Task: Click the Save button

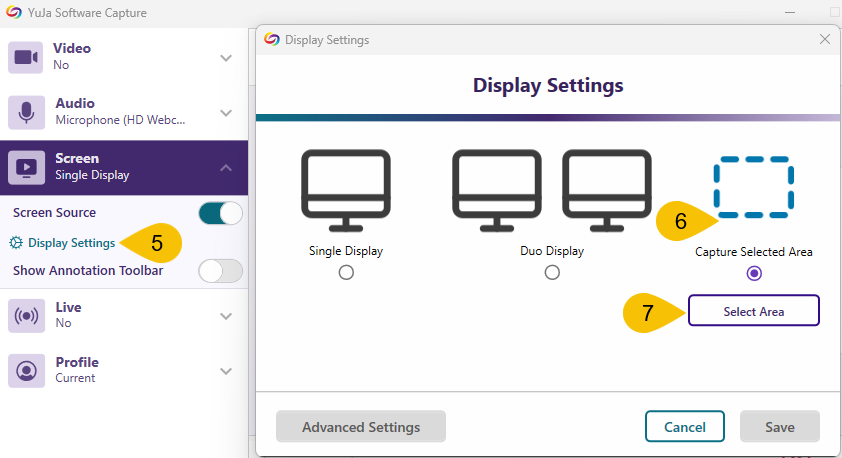Action: coord(780,427)
